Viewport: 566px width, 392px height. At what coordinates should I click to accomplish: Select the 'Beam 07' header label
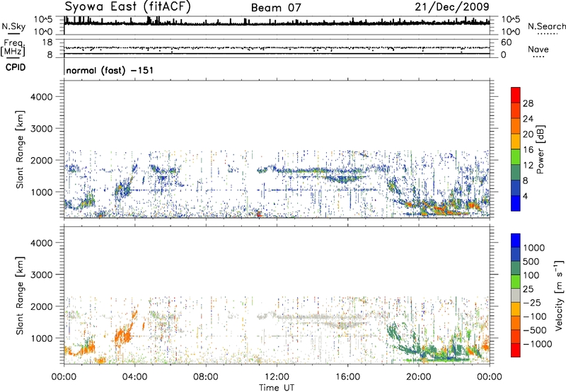coord(276,8)
